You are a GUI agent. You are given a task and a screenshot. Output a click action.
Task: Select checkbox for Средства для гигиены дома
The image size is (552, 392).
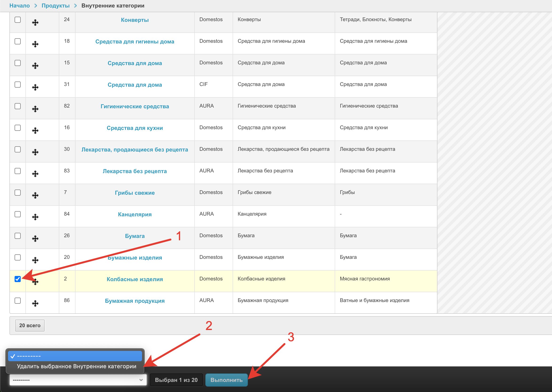click(18, 41)
